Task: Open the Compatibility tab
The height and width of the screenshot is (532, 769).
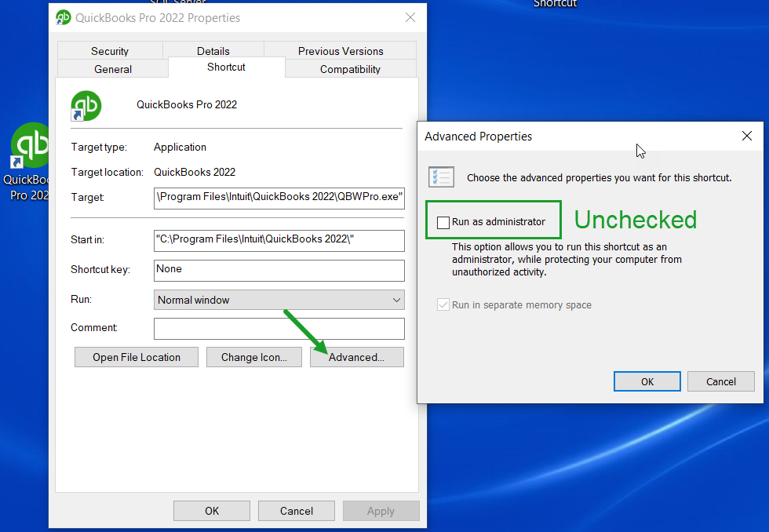Action: tap(350, 69)
